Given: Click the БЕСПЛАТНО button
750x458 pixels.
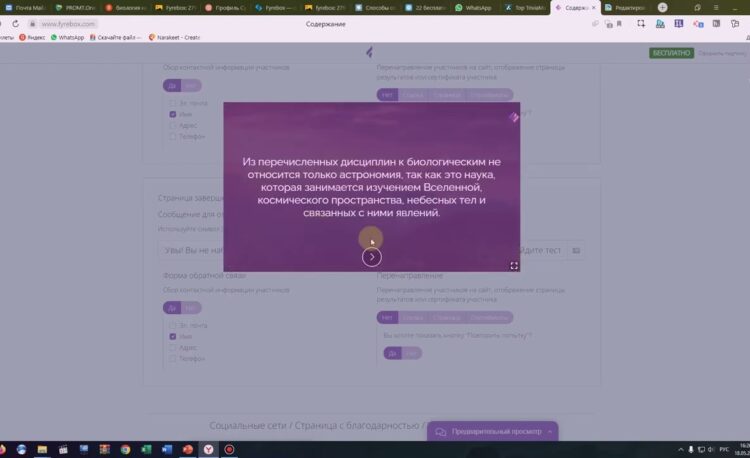Looking at the screenshot, I should tap(670, 52).
